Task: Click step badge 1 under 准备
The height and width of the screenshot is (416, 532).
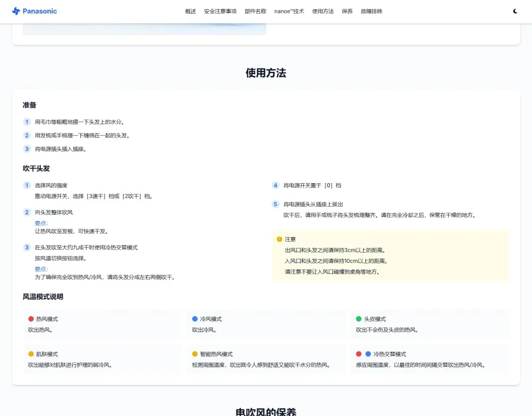Action: pyautogui.click(x=27, y=122)
